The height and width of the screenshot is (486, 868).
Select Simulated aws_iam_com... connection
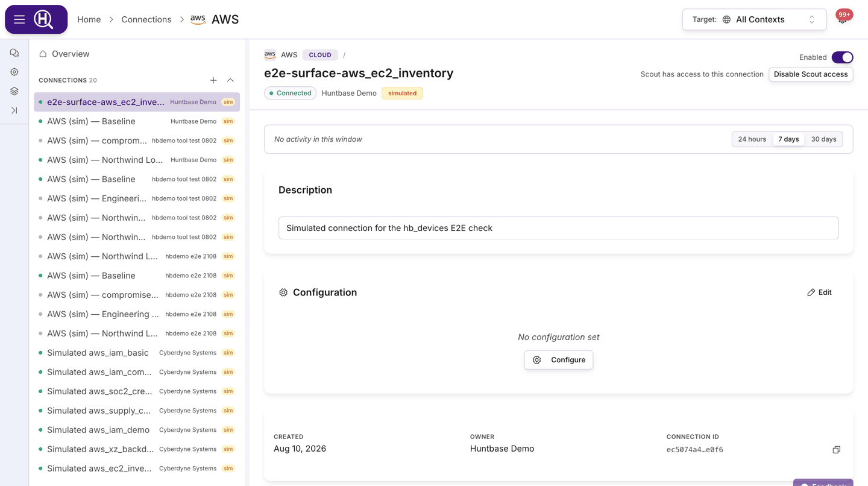(x=137, y=372)
